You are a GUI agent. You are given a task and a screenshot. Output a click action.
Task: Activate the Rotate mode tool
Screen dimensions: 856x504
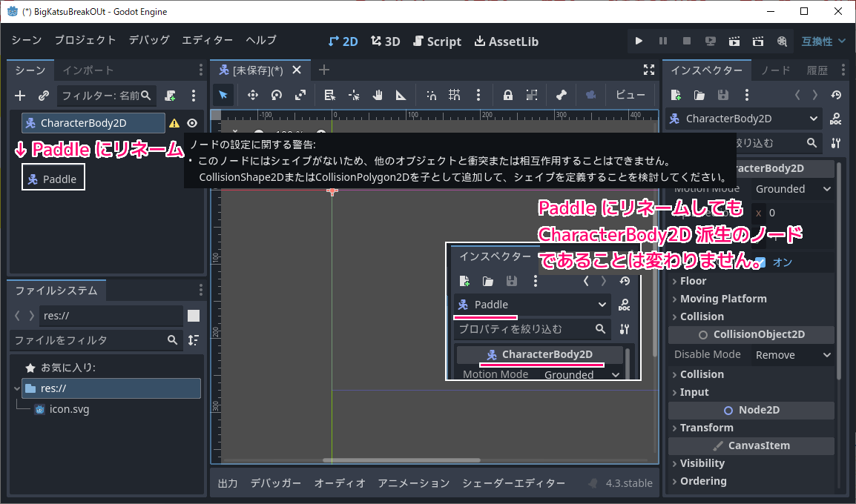277,95
